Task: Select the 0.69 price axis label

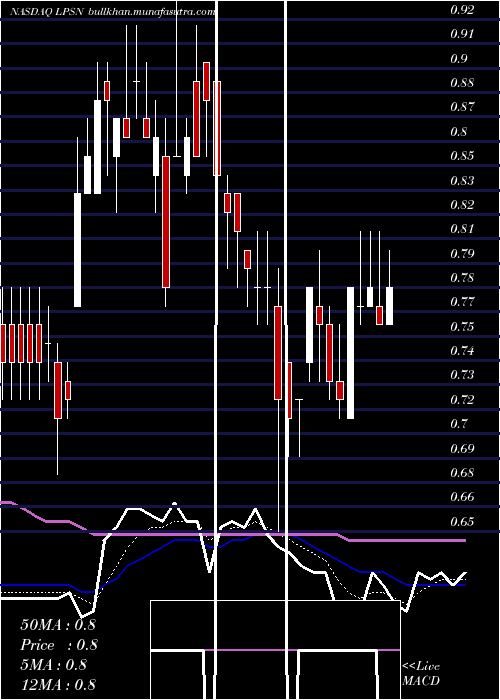Action: (x=462, y=448)
